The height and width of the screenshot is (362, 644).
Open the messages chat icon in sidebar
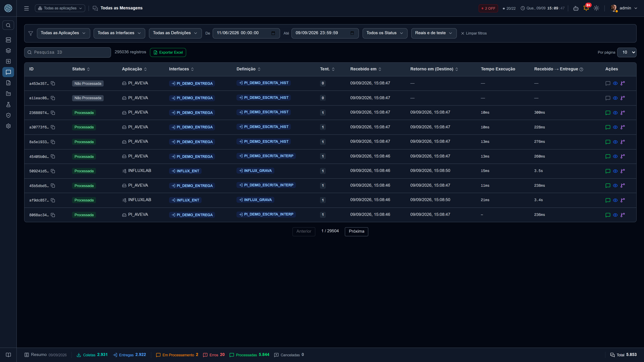tap(8, 72)
